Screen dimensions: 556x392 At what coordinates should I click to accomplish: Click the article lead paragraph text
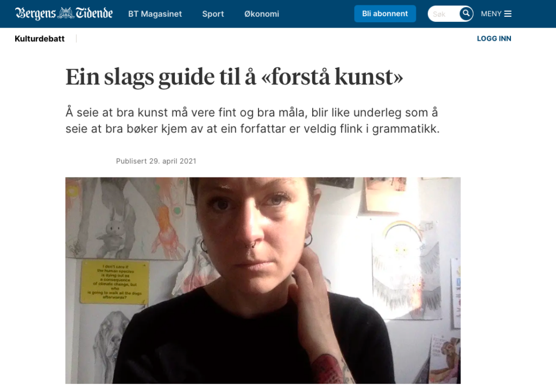pos(252,121)
